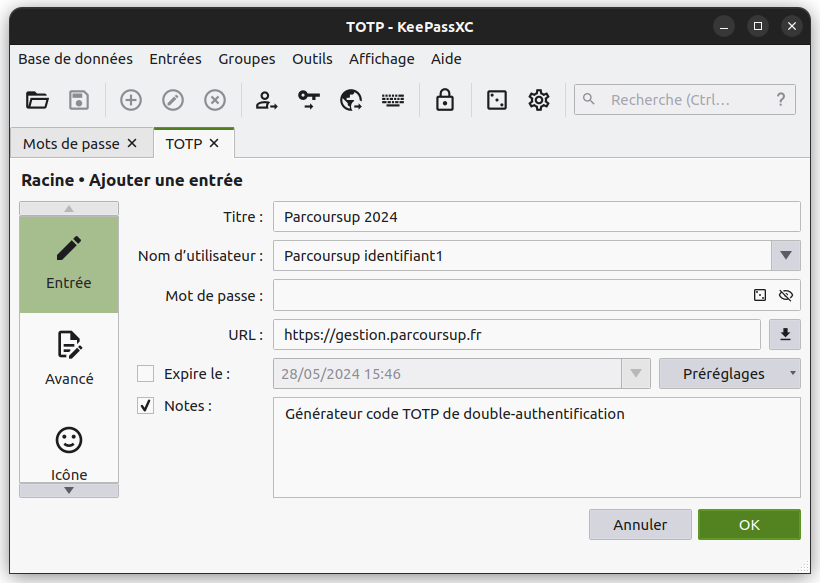Lock the database using the padlock icon
820x583 pixels.
coord(444,100)
